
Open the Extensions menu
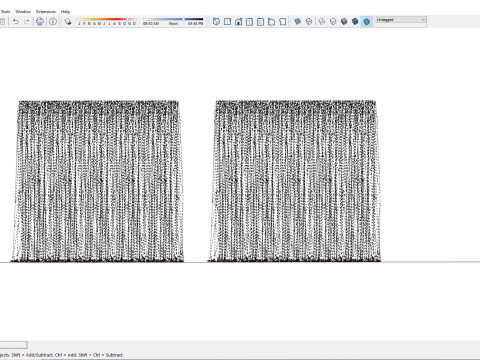(46, 12)
